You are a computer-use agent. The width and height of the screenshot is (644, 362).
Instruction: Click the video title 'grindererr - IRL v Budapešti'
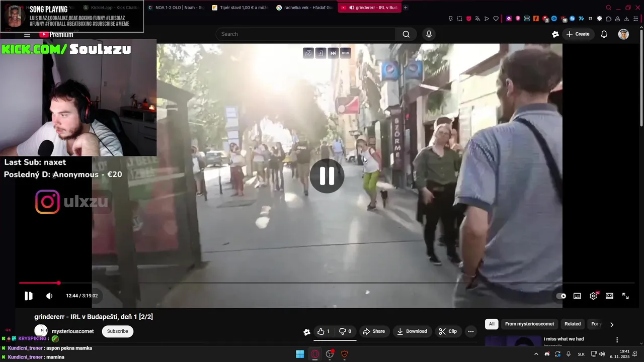click(x=94, y=317)
